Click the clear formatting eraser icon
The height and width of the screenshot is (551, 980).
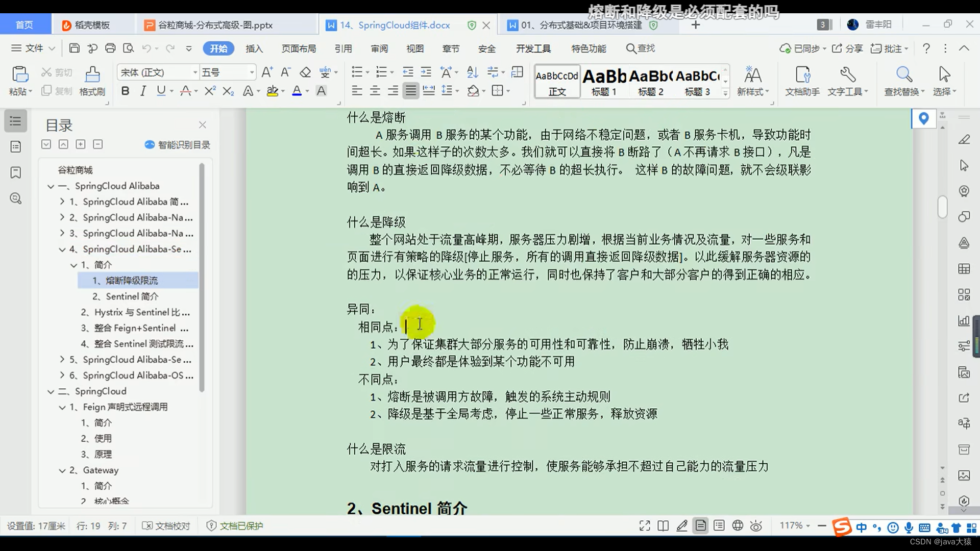click(305, 72)
